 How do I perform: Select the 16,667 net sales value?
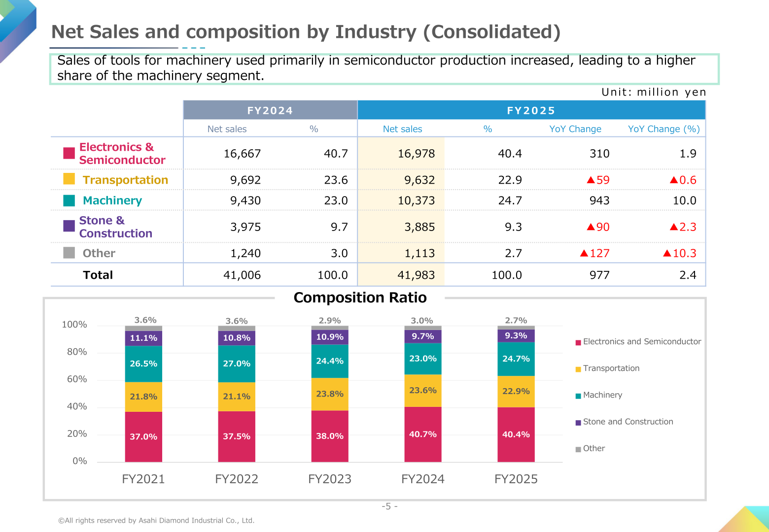(242, 154)
